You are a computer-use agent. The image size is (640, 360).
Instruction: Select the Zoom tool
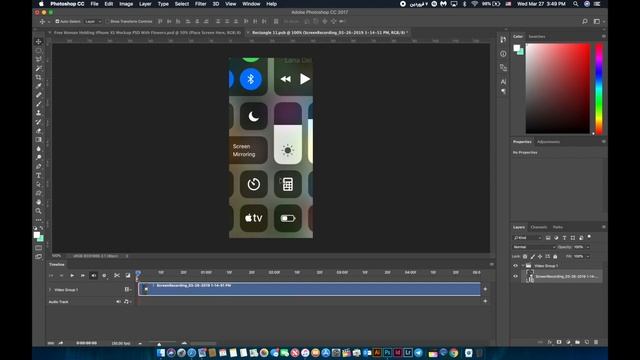(38, 211)
